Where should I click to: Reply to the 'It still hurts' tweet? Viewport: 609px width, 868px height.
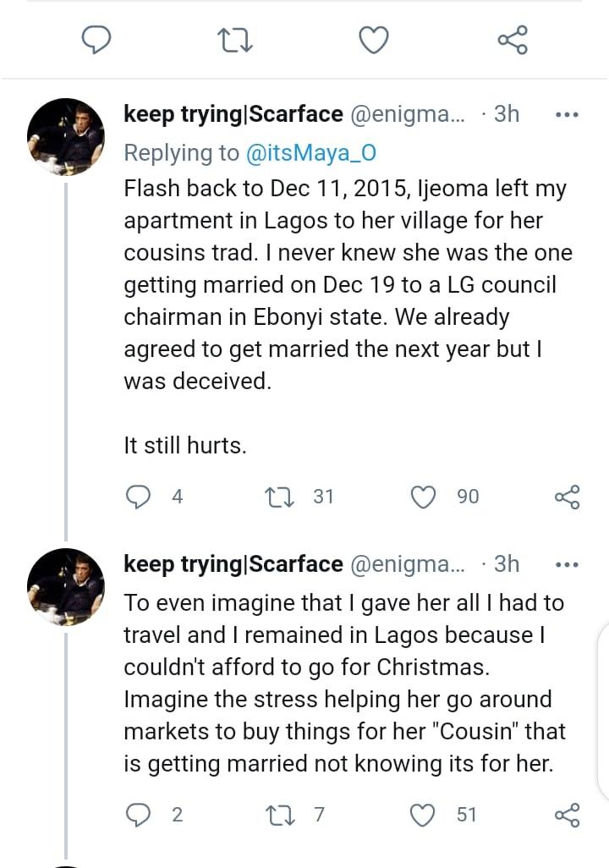(x=138, y=497)
